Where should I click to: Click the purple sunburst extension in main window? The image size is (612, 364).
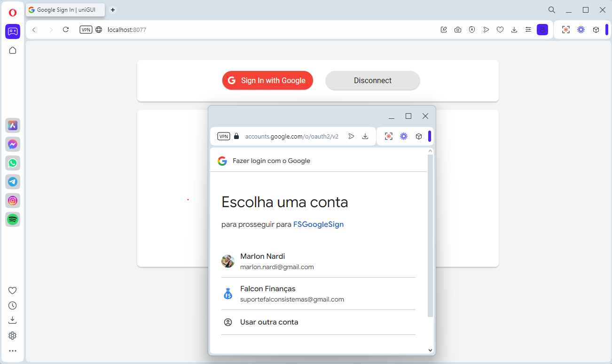tap(581, 30)
